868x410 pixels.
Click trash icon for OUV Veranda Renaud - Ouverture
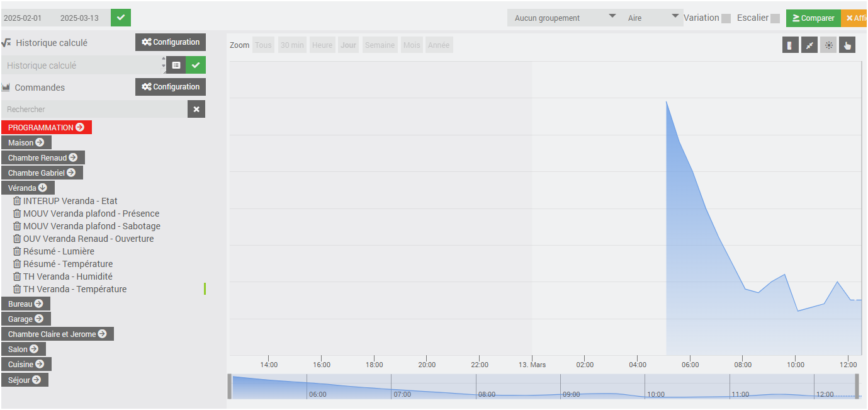click(x=17, y=239)
